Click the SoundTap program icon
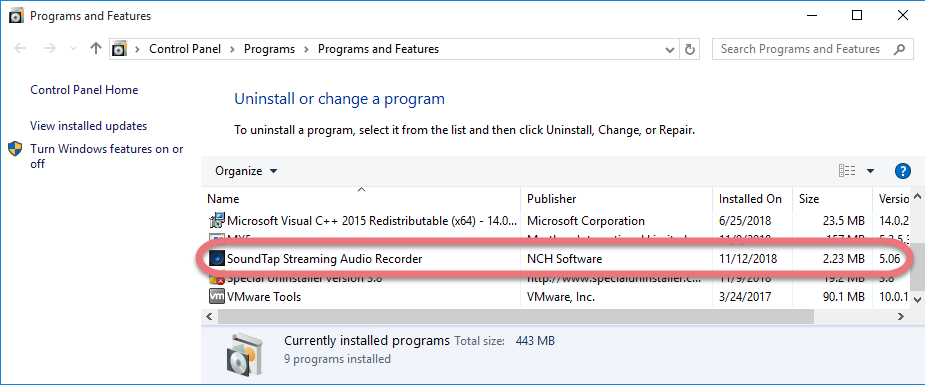This screenshot has width=925, height=385. tap(217, 258)
